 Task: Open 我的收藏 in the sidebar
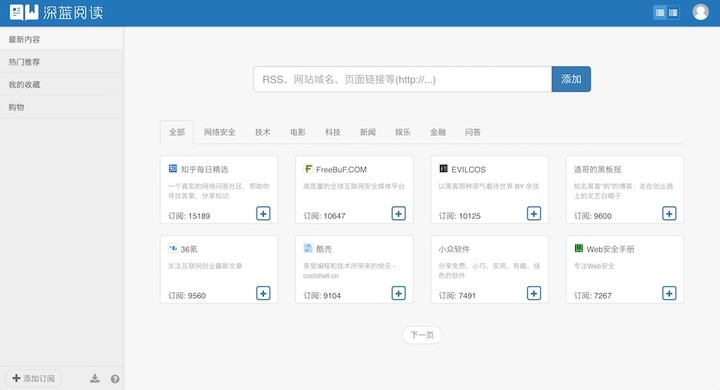(x=62, y=84)
